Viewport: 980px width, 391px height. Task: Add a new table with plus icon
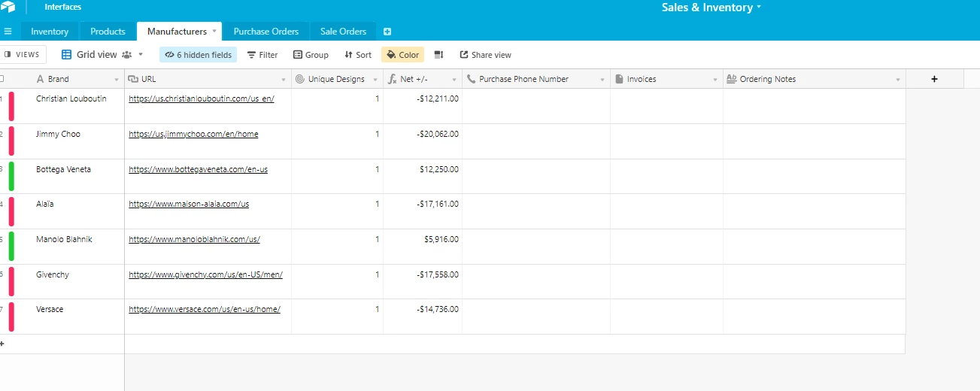[x=387, y=32]
